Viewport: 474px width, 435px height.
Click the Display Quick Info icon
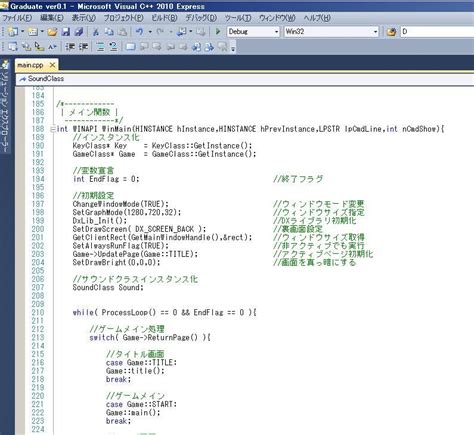pyautogui.click(x=39, y=47)
